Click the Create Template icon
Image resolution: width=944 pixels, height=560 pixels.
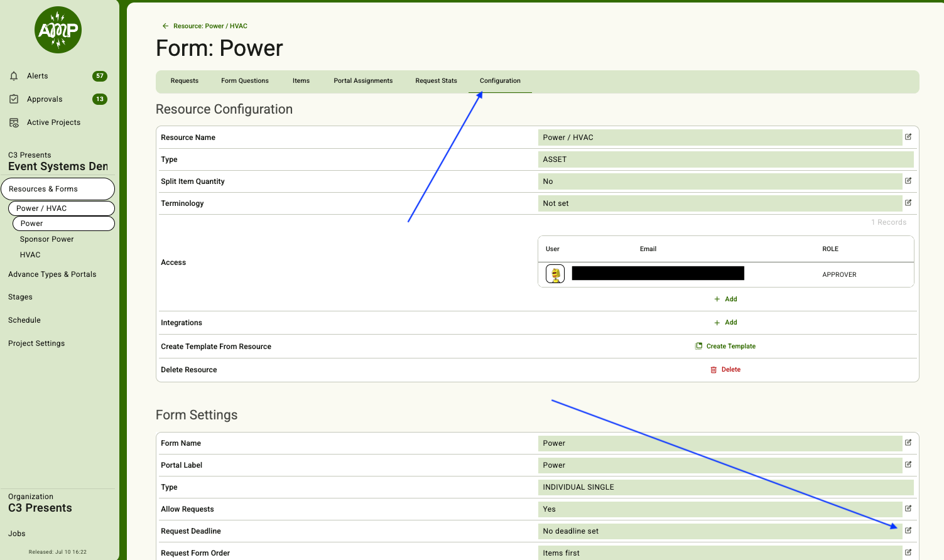coord(698,346)
